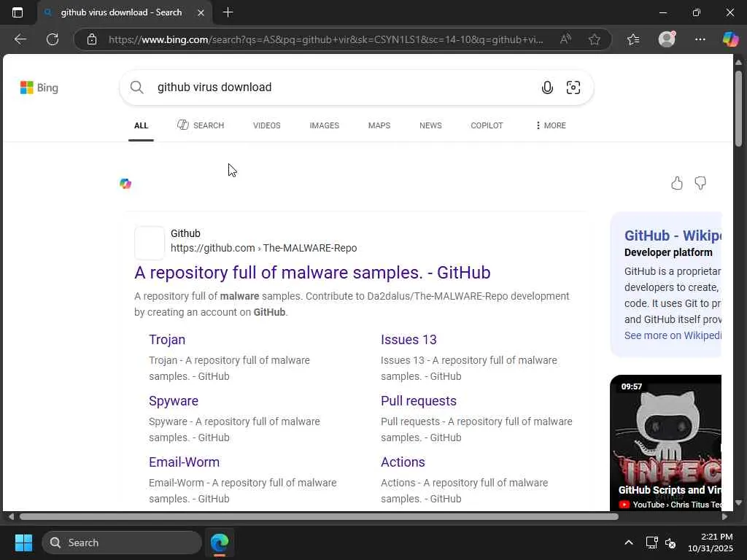Screen dimensions: 747x560
Task: Open Copilot sidebar icon in toolbar
Action: pyautogui.click(x=730, y=39)
